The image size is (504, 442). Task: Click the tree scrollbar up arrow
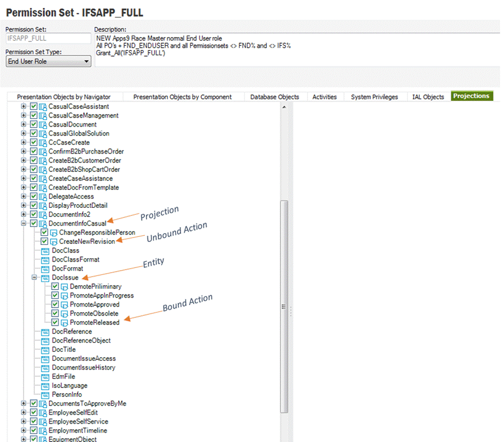pos(284,107)
